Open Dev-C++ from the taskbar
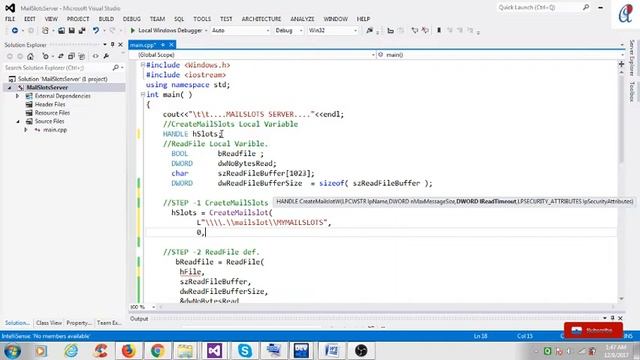Image resolution: width=640 pixels, height=360 pixels. click(302, 350)
